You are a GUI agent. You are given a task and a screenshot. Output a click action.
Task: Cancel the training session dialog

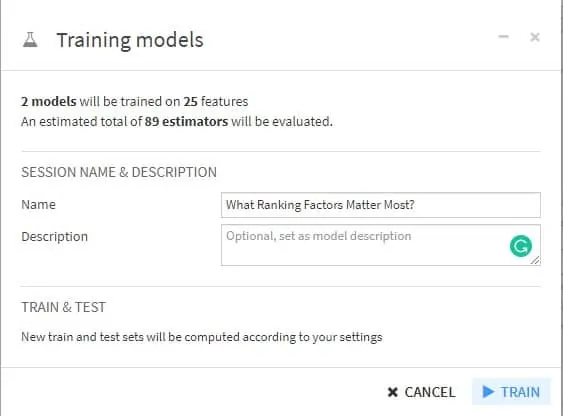coord(422,392)
